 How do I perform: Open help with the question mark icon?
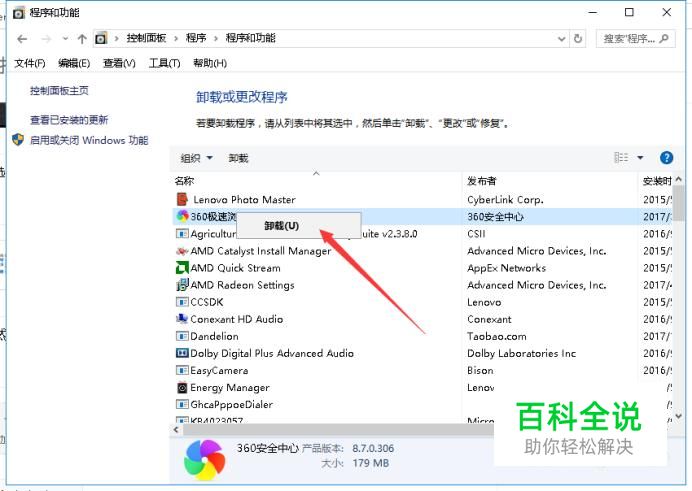pos(666,157)
